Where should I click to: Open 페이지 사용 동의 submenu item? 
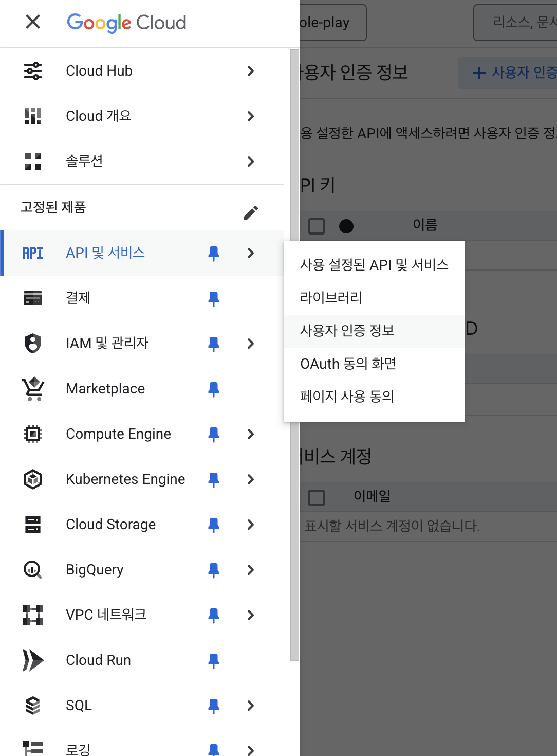coord(374,397)
